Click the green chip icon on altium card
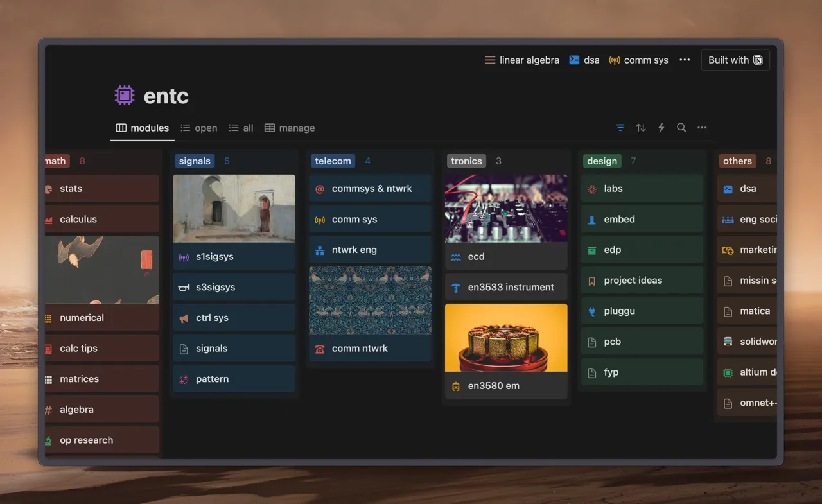822x504 pixels. pyautogui.click(x=728, y=372)
